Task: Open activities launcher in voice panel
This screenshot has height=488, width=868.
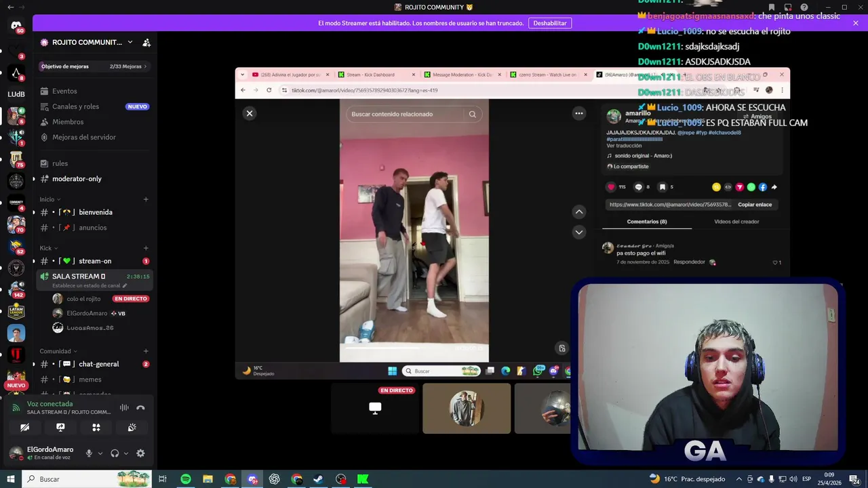Action: click(96, 427)
